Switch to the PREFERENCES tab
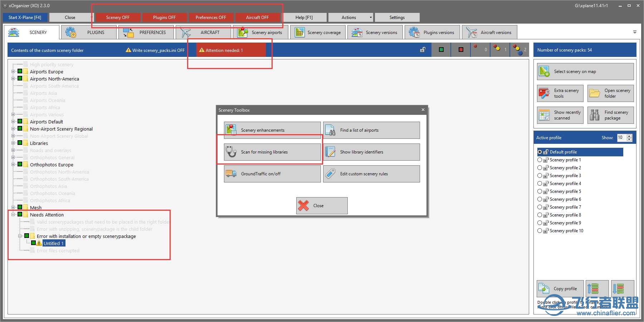Image resolution: width=644 pixels, height=322 pixels. (146, 32)
